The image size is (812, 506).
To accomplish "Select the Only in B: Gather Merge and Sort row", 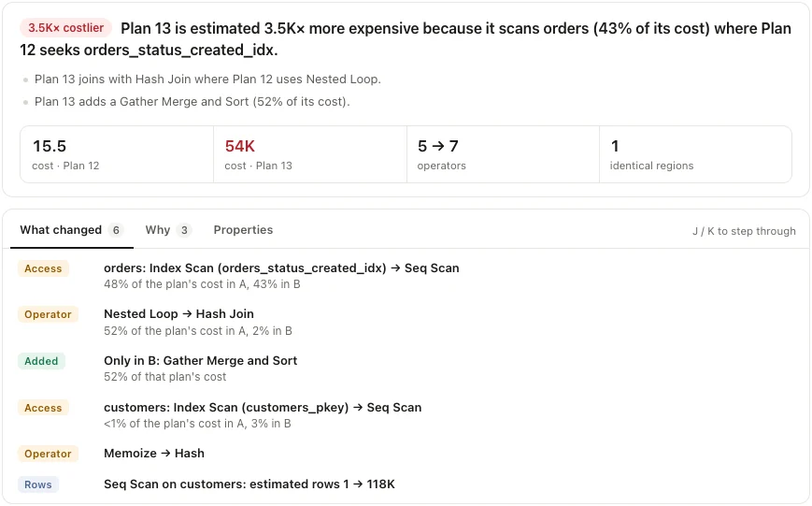I will (406, 369).
